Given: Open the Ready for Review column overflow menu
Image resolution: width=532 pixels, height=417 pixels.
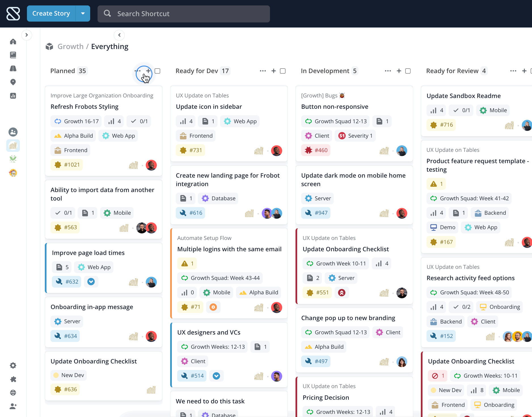Looking at the screenshot, I should (x=513, y=71).
